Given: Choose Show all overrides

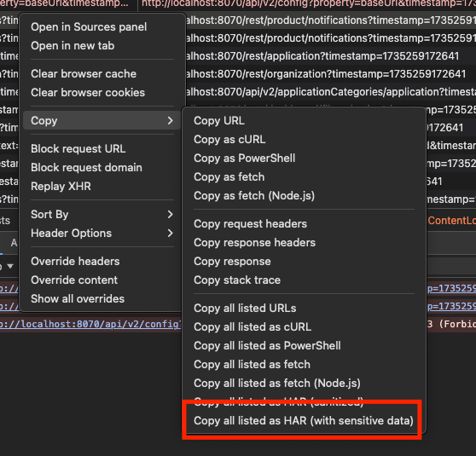Looking at the screenshot, I should (x=78, y=299).
